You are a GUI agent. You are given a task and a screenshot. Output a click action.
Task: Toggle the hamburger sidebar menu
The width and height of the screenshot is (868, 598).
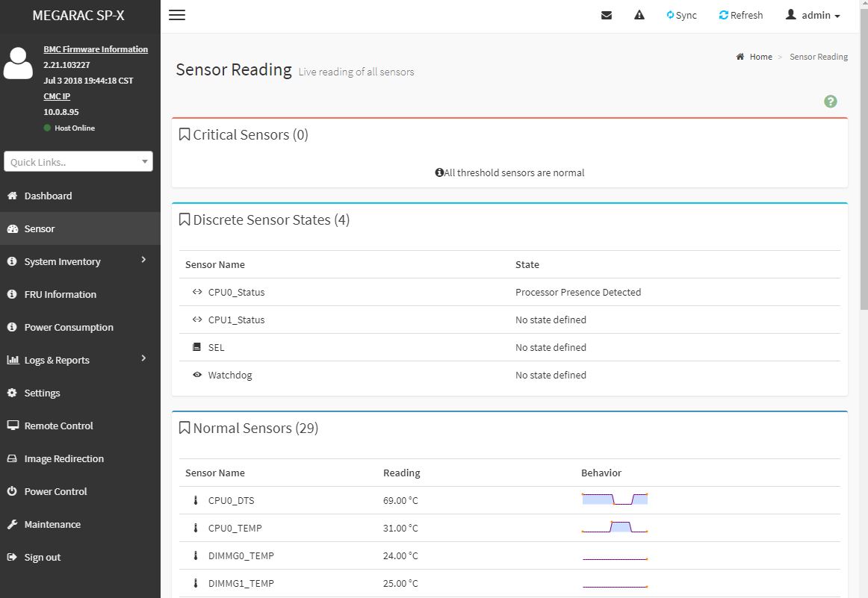[177, 15]
